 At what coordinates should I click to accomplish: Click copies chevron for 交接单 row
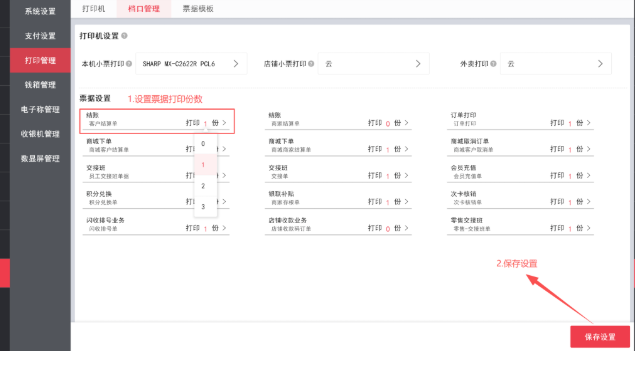(x=406, y=175)
